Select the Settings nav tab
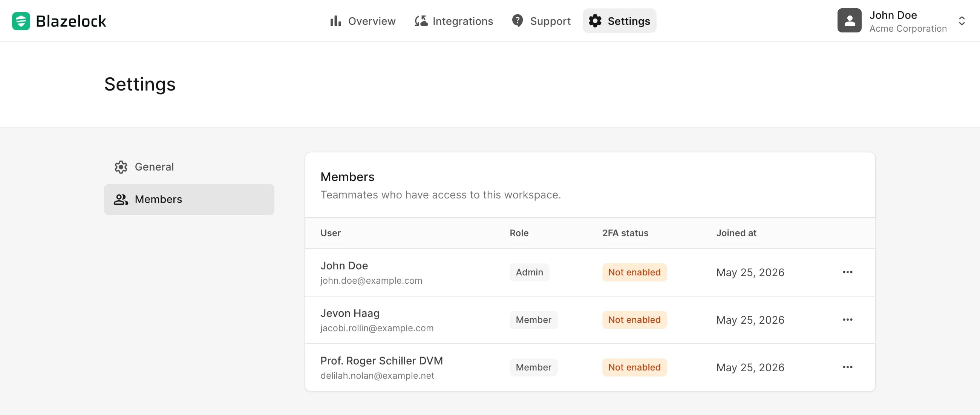This screenshot has width=980, height=415. [x=619, y=21]
